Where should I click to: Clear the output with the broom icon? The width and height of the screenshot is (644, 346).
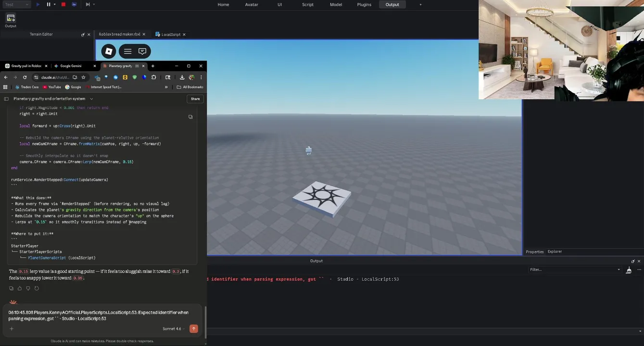coord(629,270)
